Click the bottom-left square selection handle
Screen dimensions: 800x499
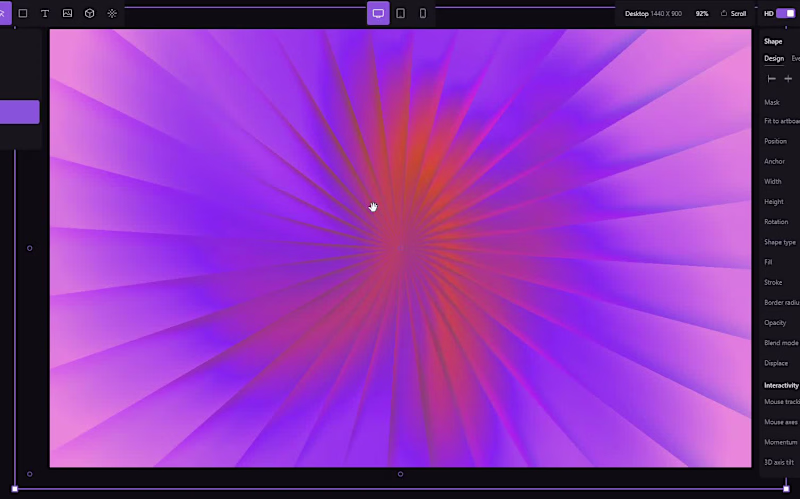point(15,489)
